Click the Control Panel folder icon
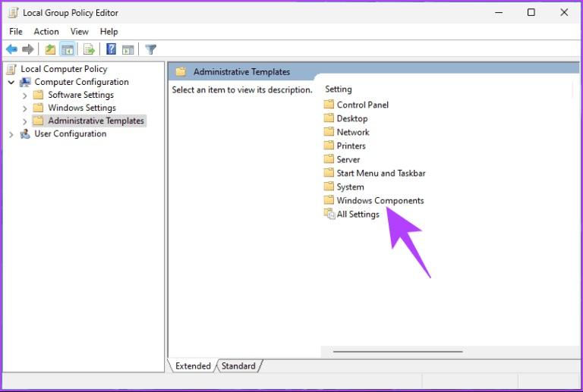This screenshot has height=392, width=583. tap(329, 105)
